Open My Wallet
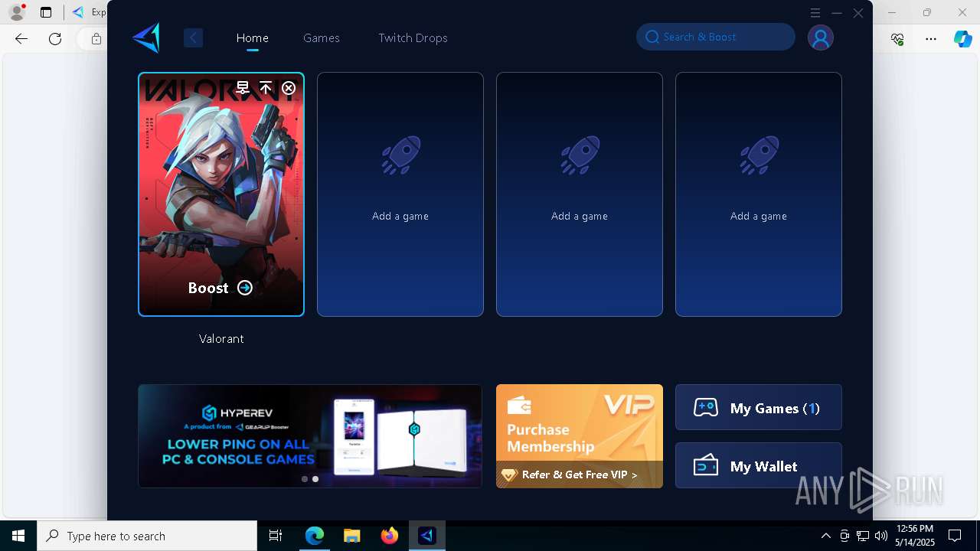Screen dimensions: 980x551 pyautogui.click(x=759, y=466)
